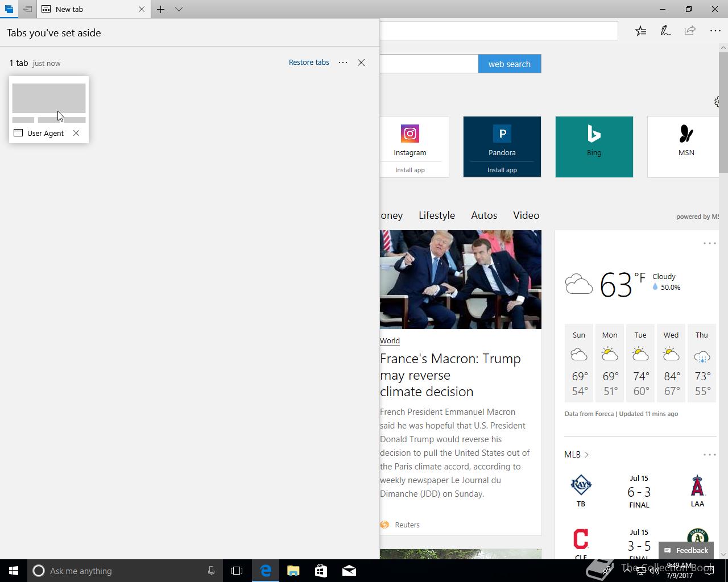The width and height of the screenshot is (728, 582).
Task: Click Install app under Instagram
Action: pos(410,170)
